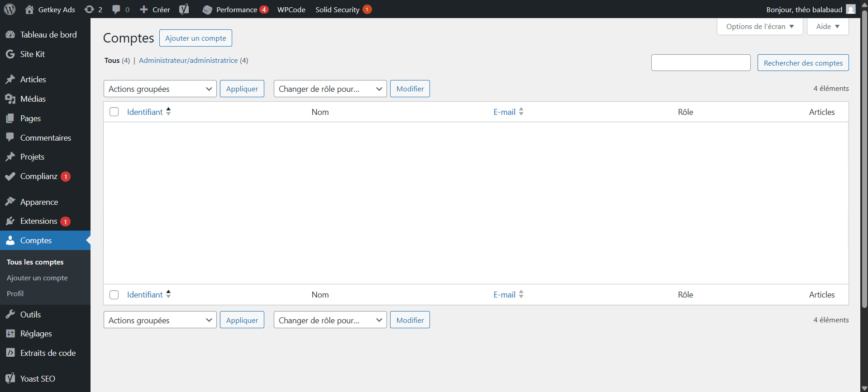Open the WPCode admin bar menu
Image resolution: width=868 pixels, height=392 pixels.
[x=291, y=9]
